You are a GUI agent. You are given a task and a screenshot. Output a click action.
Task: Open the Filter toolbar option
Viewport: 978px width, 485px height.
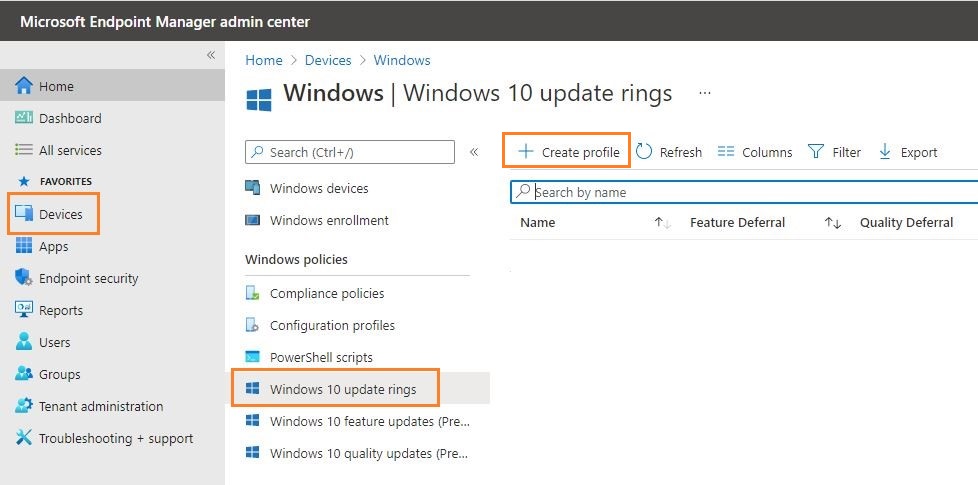(x=834, y=151)
